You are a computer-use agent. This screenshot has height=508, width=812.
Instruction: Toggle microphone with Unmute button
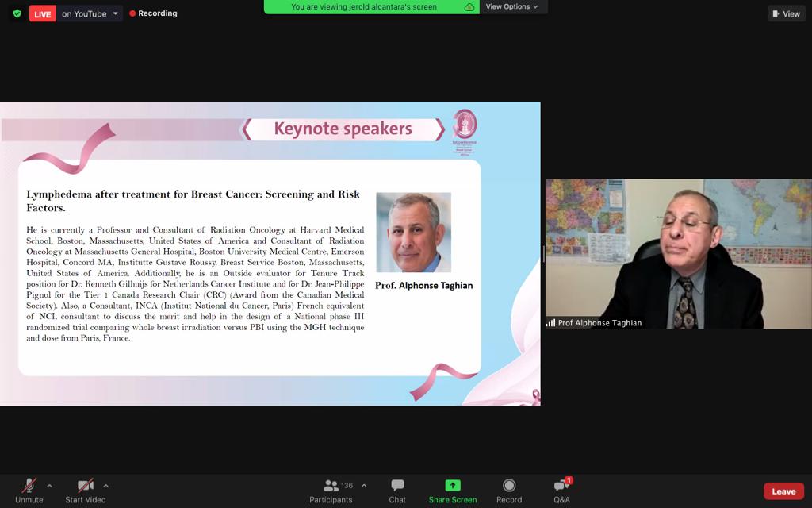coord(29,491)
